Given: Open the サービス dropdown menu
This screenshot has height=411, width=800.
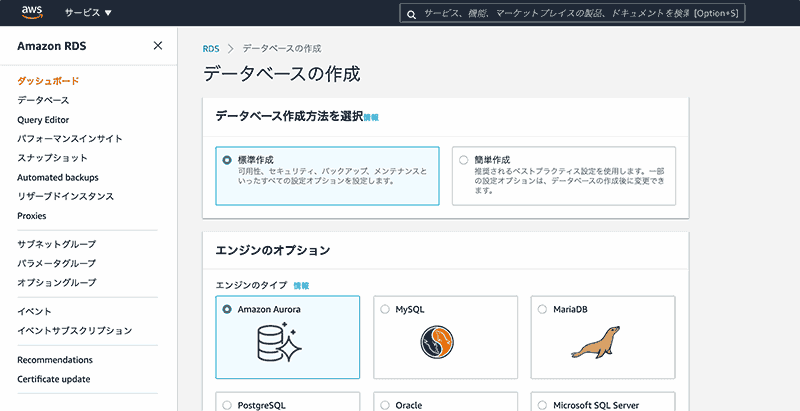Looking at the screenshot, I should 88,13.
